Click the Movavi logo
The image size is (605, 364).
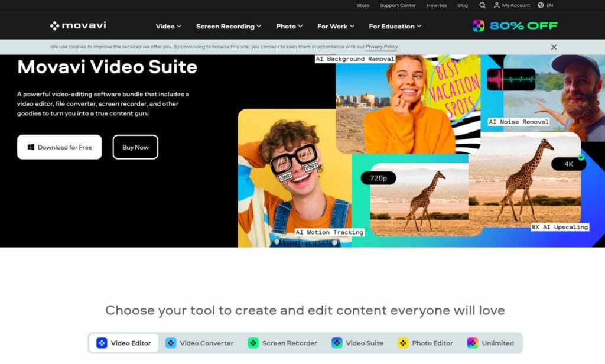[78, 25]
